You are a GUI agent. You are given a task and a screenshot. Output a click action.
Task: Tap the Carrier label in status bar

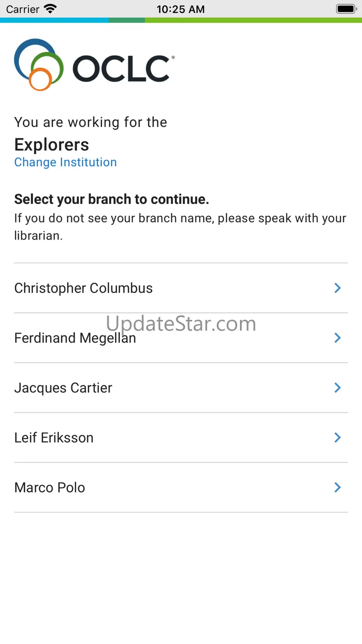click(x=22, y=9)
